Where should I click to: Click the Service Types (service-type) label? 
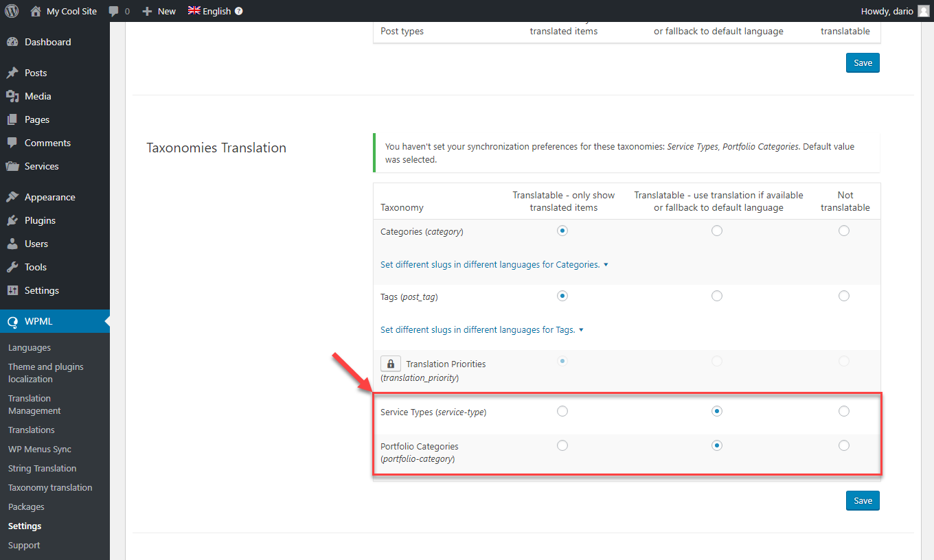pyautogui.click(x=433, y=412)
